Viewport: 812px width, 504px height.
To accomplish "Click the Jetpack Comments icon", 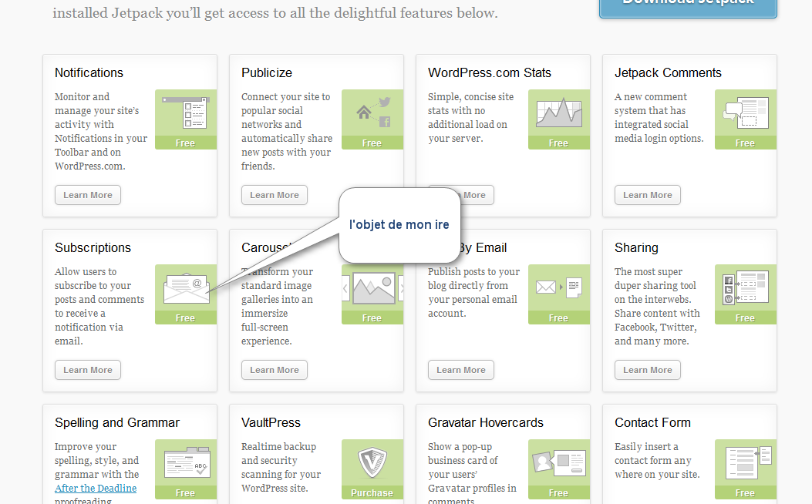I will (745, 113).
